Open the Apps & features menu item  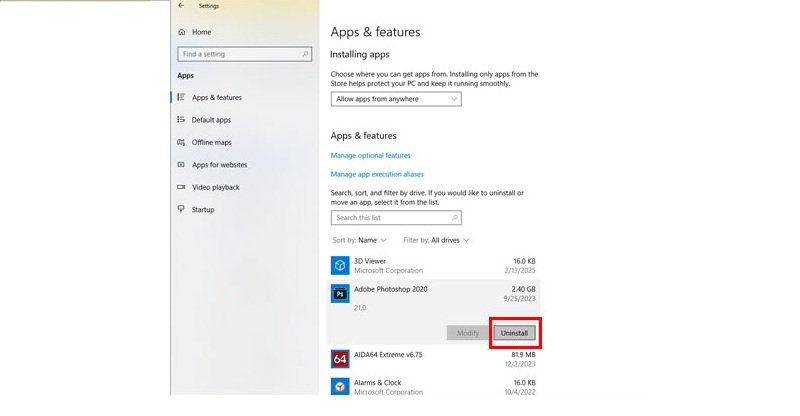[217, 97]
